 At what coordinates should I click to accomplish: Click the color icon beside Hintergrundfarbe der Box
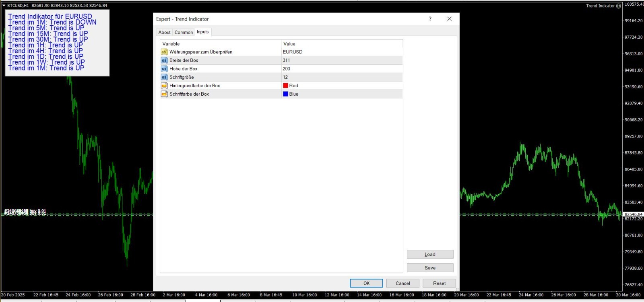164,86
